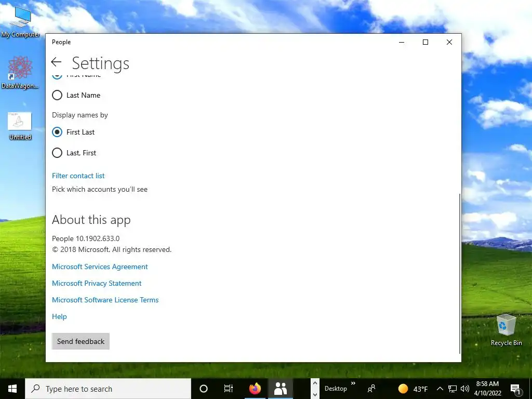Open the Windows Start menu
Image resolution: width=532 pixels, height=399 pixels.
click(12, 389)
